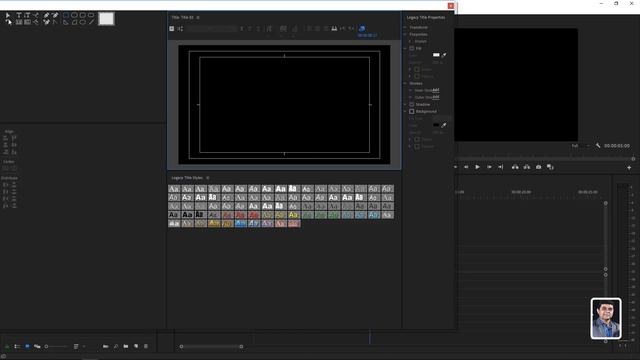Open the white Fill color swatch

point(436,55)
